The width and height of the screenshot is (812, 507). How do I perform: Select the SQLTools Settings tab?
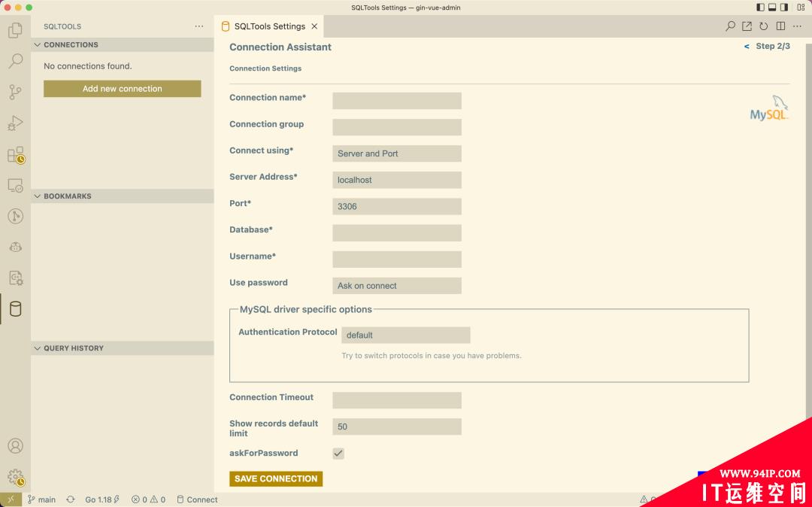click(x=269, y=26)
